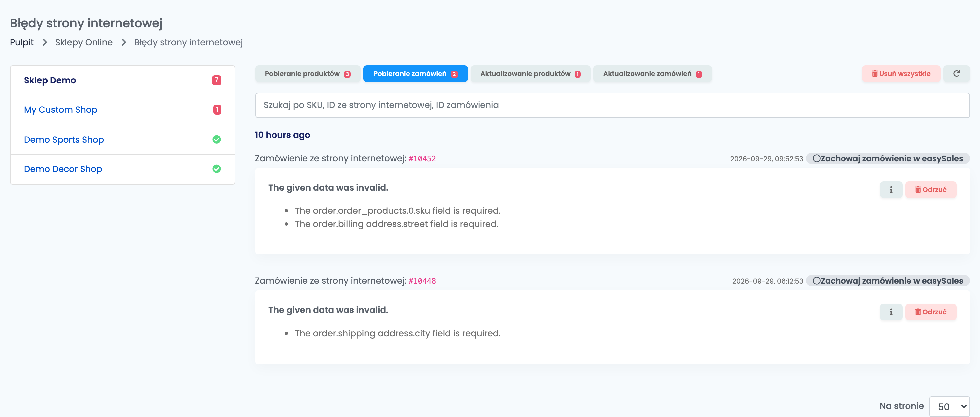Screen dimensions: 980x417
Task: Open info icon for order #10452
Action: pos(891,189)
